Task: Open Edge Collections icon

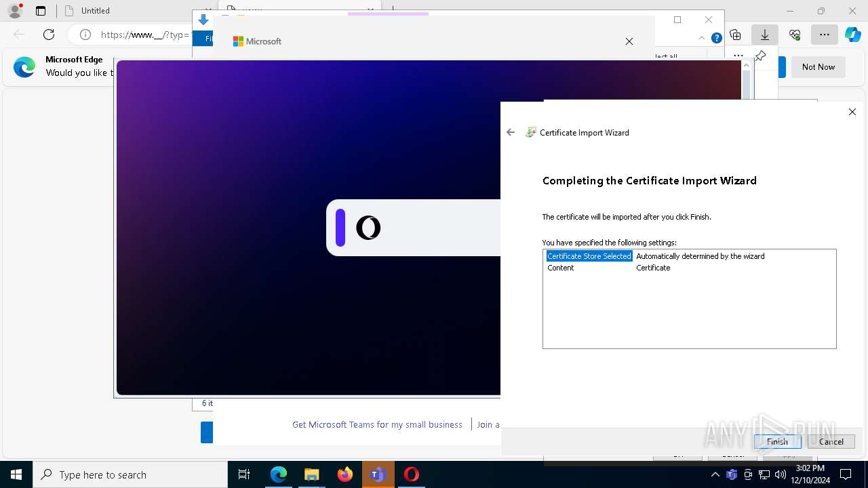Action: pyautogui.click(x=735, y=35)
